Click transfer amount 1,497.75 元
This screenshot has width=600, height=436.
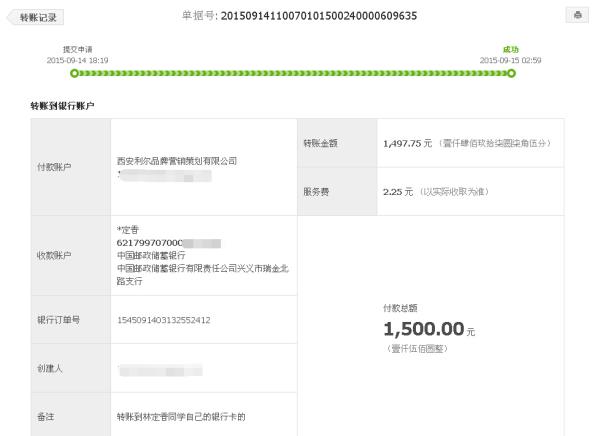[x=408, y=143]
